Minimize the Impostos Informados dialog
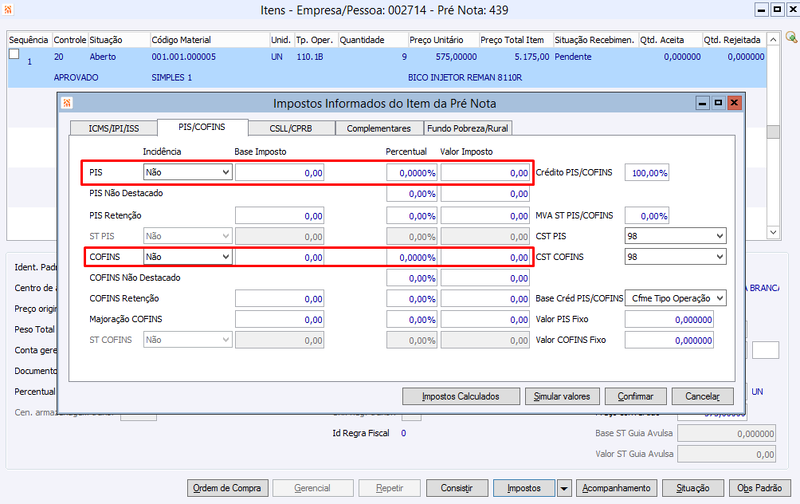This screenshot has width=800, height=504. 703,103
